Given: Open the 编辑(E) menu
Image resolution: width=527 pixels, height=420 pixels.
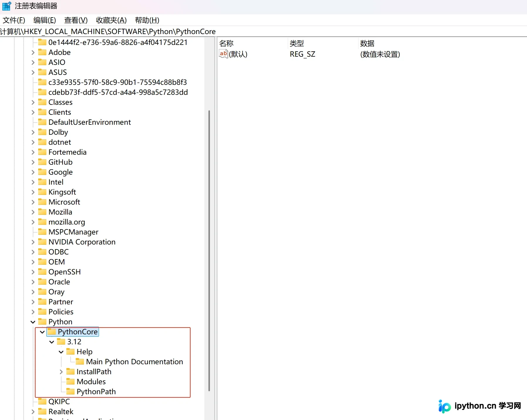Looking at the screenshot, I should (45, 20).
